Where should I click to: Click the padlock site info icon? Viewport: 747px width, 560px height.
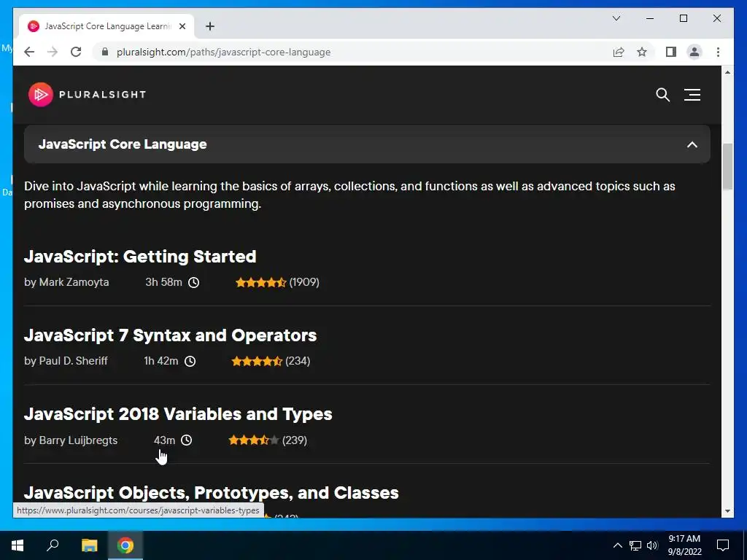105,52
